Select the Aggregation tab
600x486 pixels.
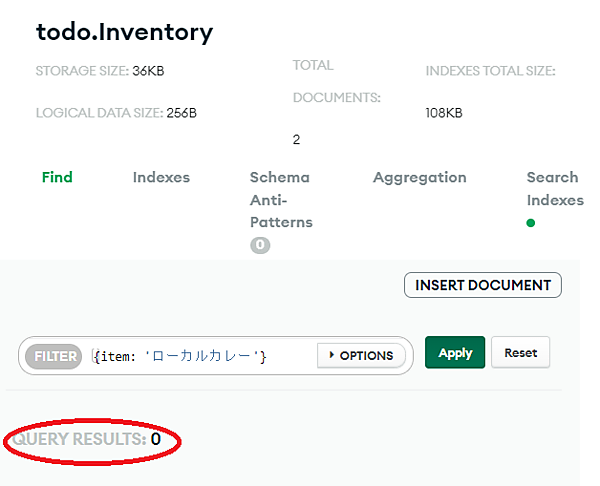419,177
